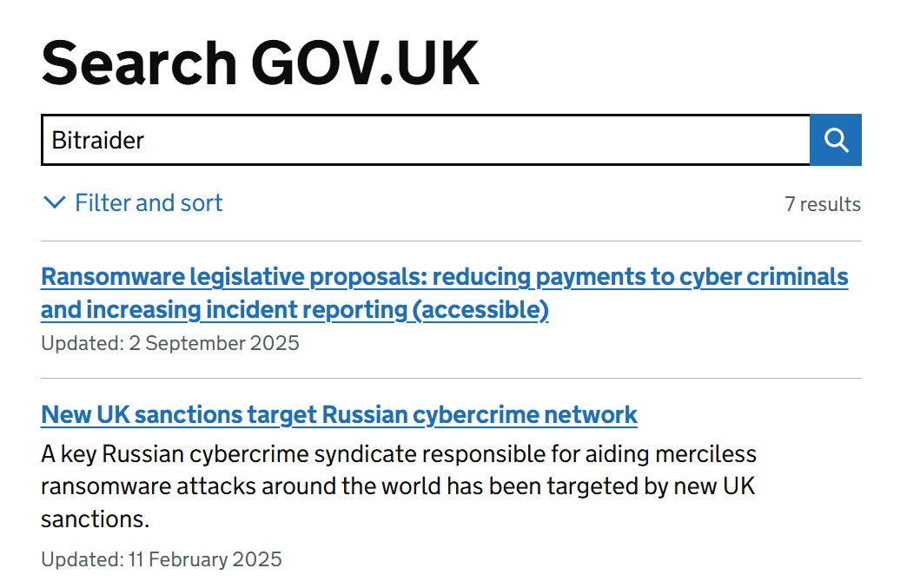Image resolution: width=920 pixels, height=588 pixels.
Task: Click the word "sanctions." ending the description
Action: [x=96, y=519]
